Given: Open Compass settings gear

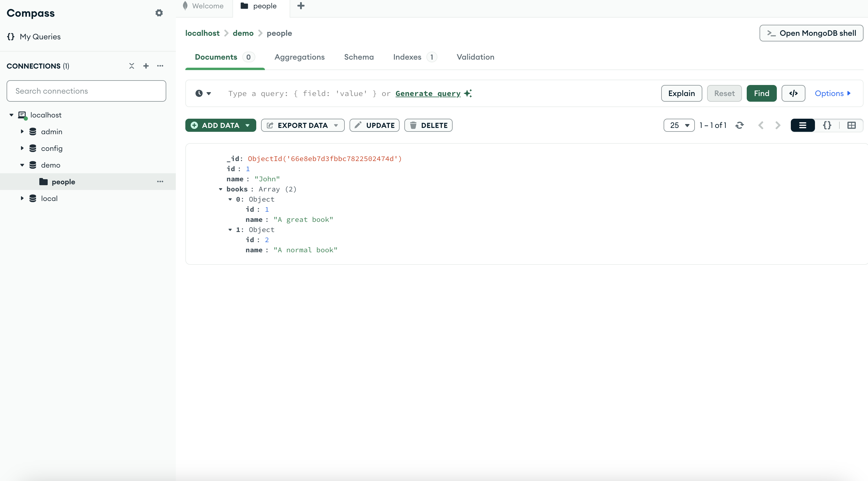Looking at the screenshot, I should point(159,13).
